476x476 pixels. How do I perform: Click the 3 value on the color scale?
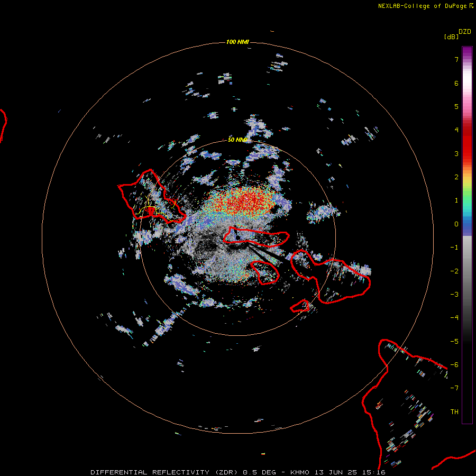[456, 153]
